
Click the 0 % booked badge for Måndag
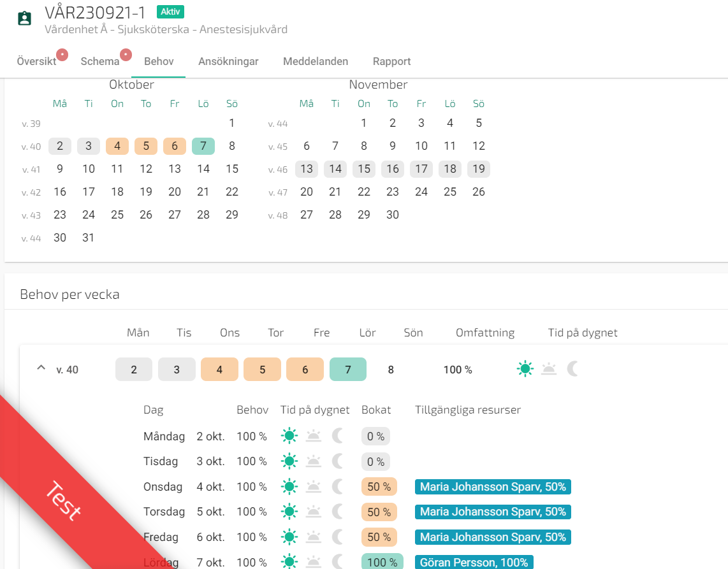[375, 436]
